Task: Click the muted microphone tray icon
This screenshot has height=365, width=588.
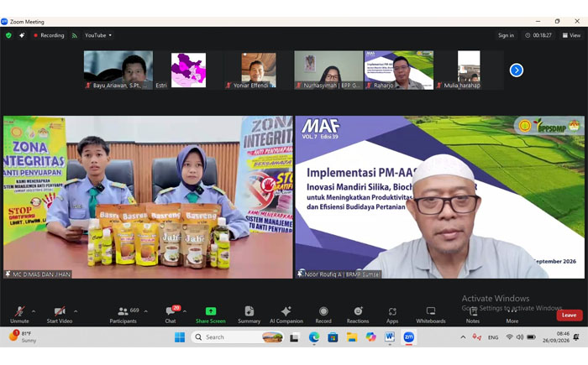Action: (476, 337)
